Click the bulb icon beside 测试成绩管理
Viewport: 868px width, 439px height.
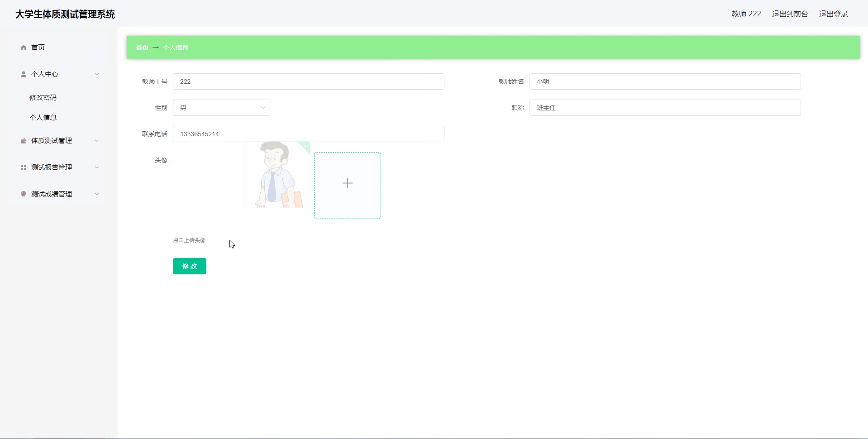(24, 194)
